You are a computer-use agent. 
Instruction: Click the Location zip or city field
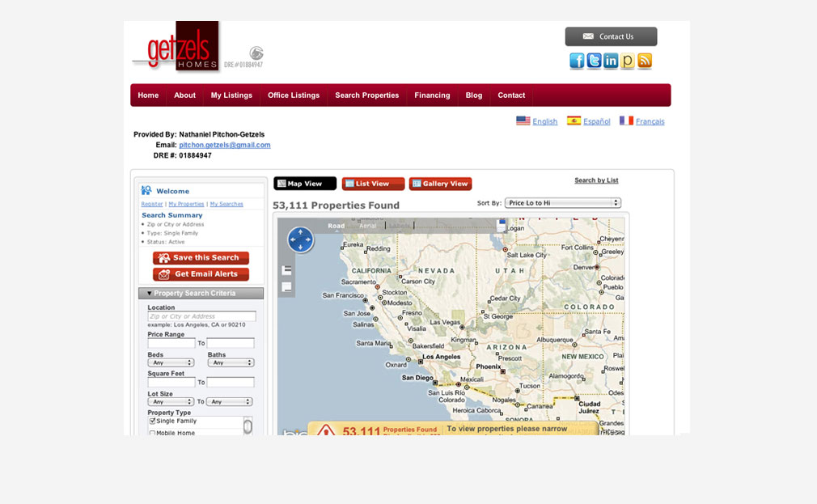[201, 316]
